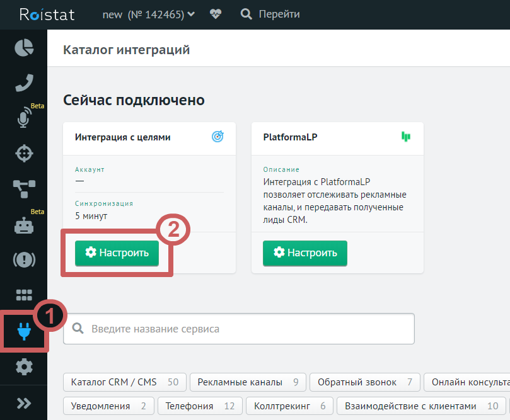Viewport: 510px width, 420px height.
Task: Open the call tracking phone icon
Action: click(24, 82)
